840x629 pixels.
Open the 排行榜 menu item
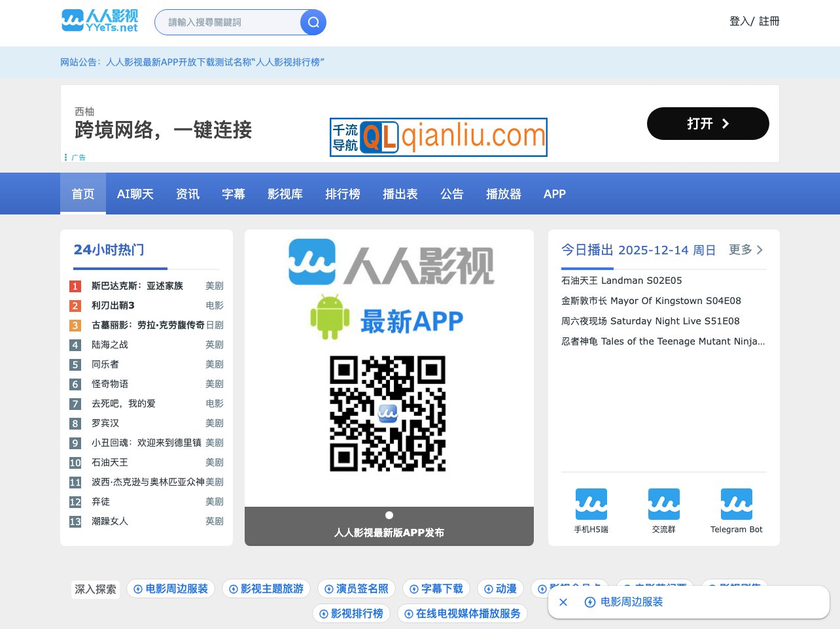click(343, 194)
